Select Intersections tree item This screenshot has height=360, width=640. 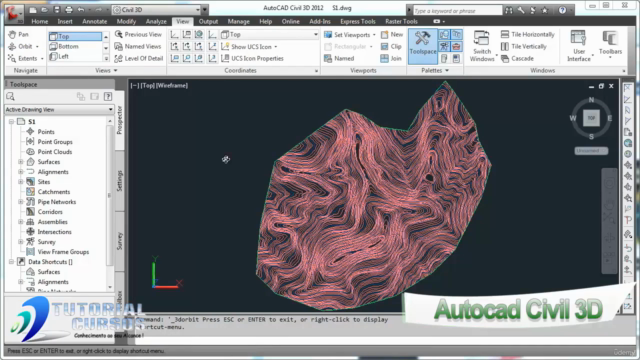[54, 232]
